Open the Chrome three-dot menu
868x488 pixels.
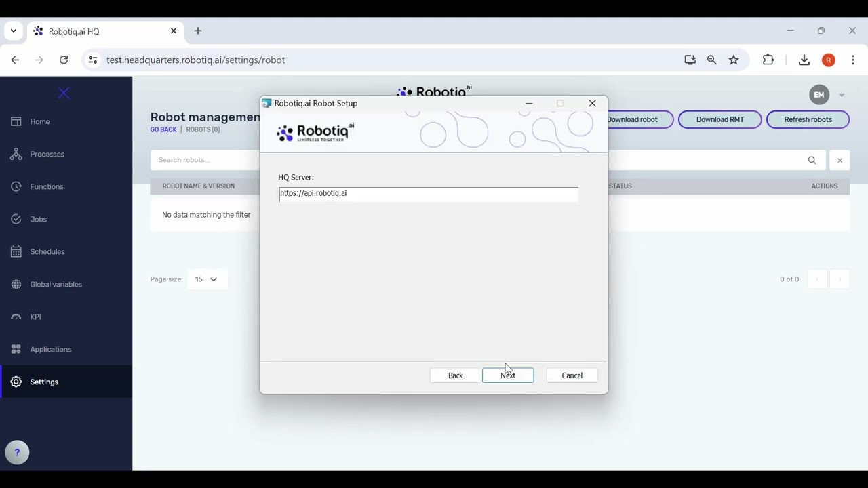853,60
